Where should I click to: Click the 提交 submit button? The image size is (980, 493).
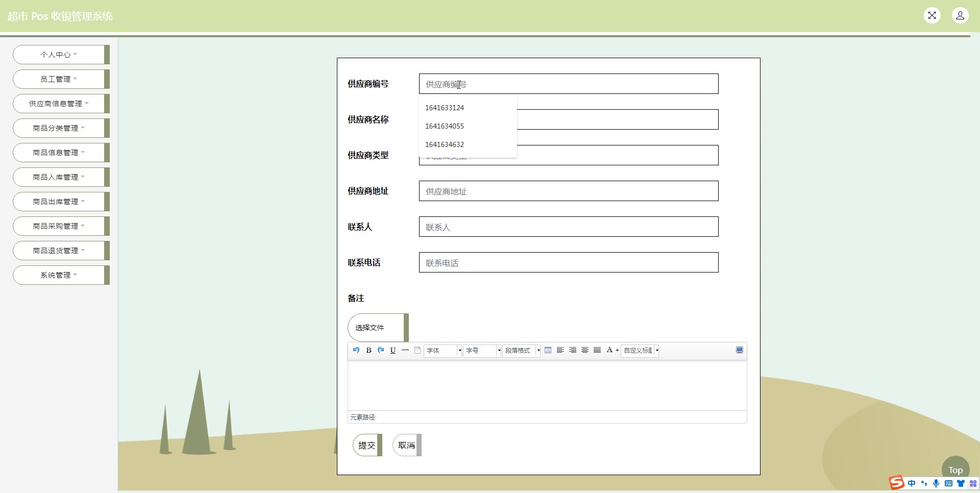click(367, 445)
